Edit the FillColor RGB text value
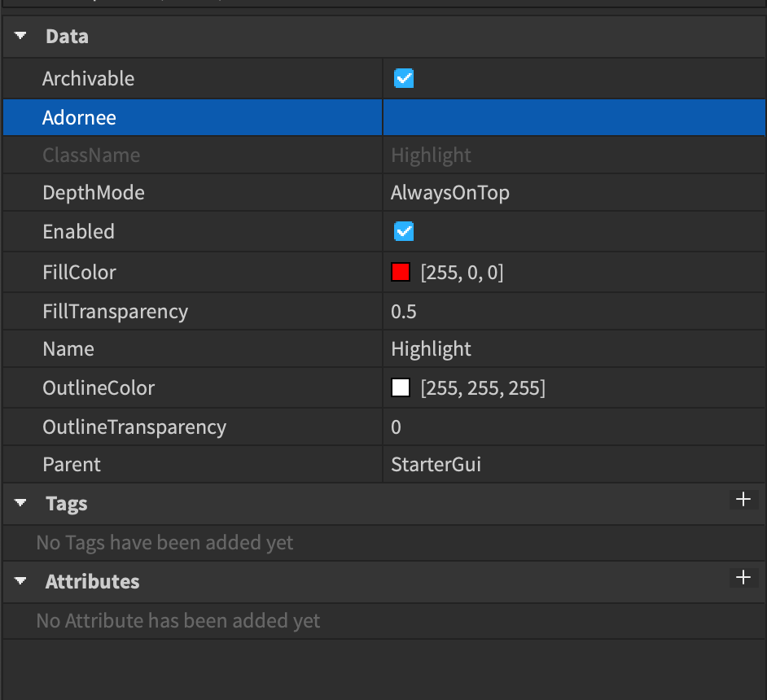Viewport: 767px width, 700px height. (x=462, y=273)
